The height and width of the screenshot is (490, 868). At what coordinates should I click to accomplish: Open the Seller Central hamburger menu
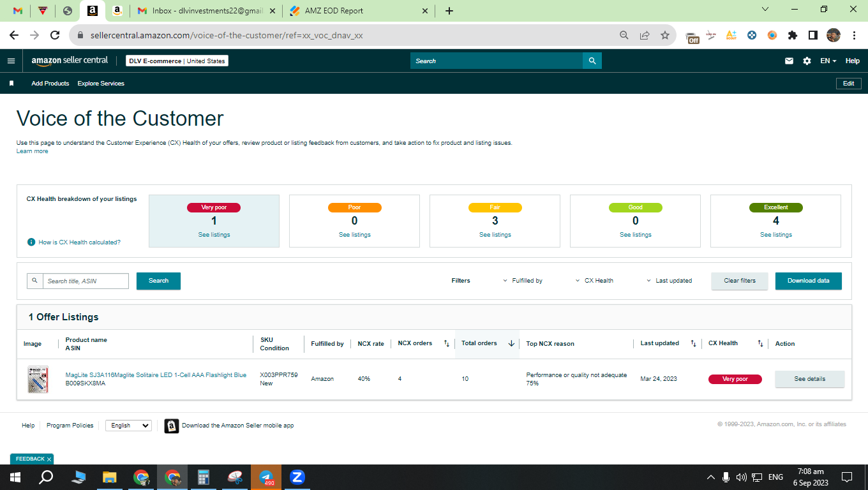(x=11, y=61)
